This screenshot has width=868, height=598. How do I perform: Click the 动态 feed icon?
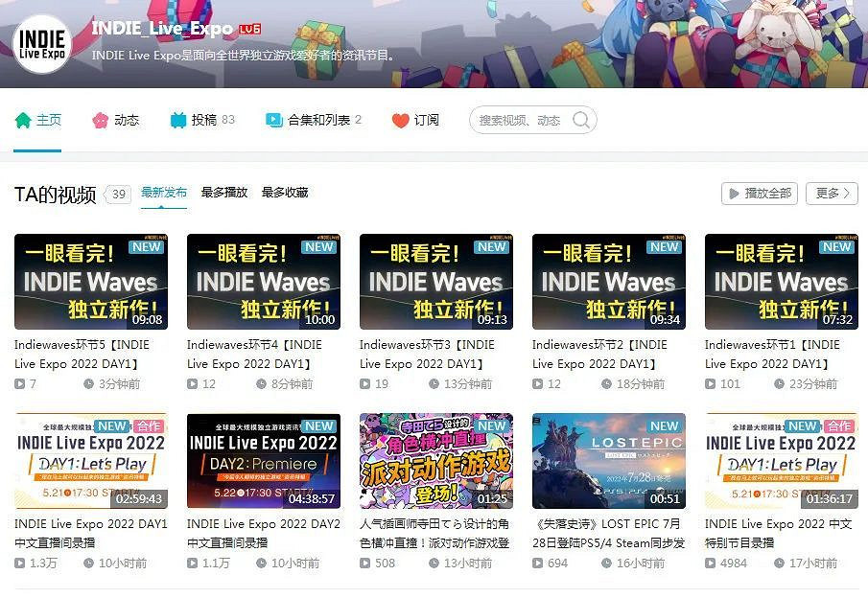point(100,121)
